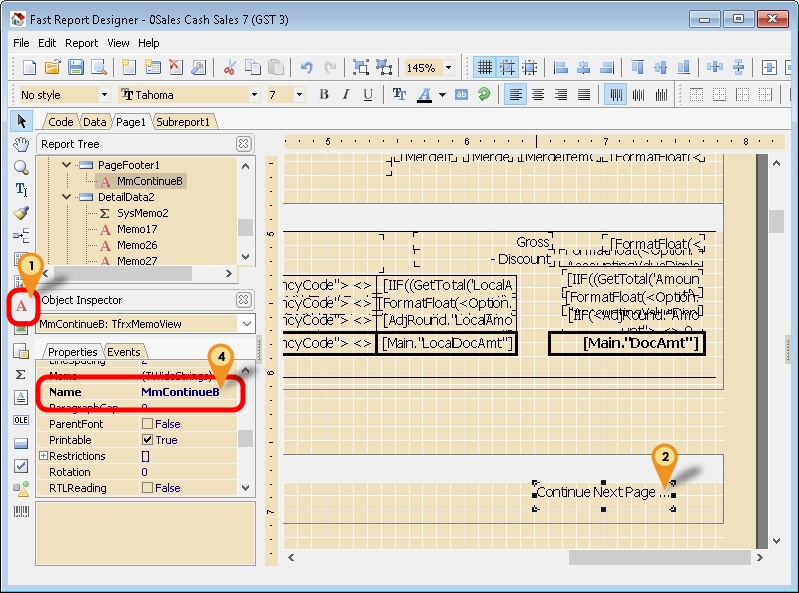Toggle Bold text formatting
This screenshot has width=799, height=593.
click(x=324, y=95)
